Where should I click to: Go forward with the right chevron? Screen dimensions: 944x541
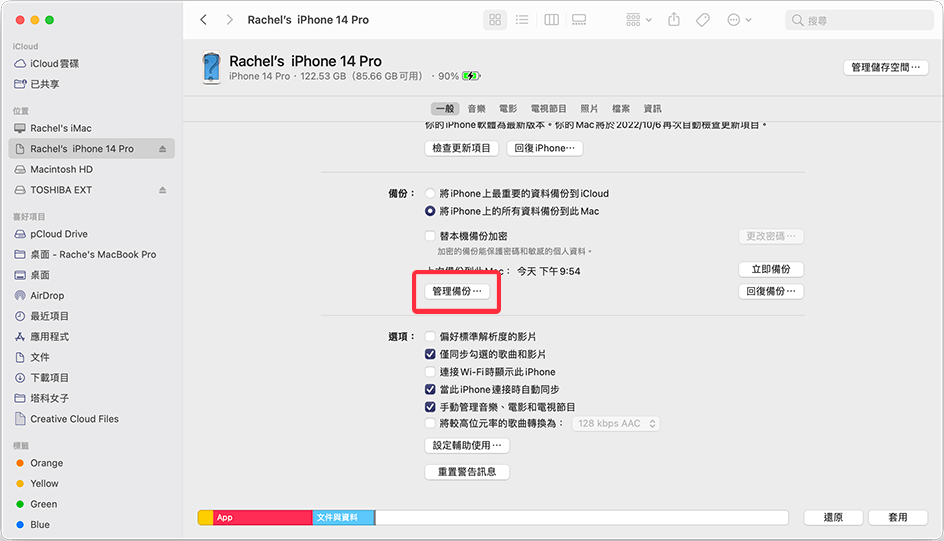pos(229,20)
